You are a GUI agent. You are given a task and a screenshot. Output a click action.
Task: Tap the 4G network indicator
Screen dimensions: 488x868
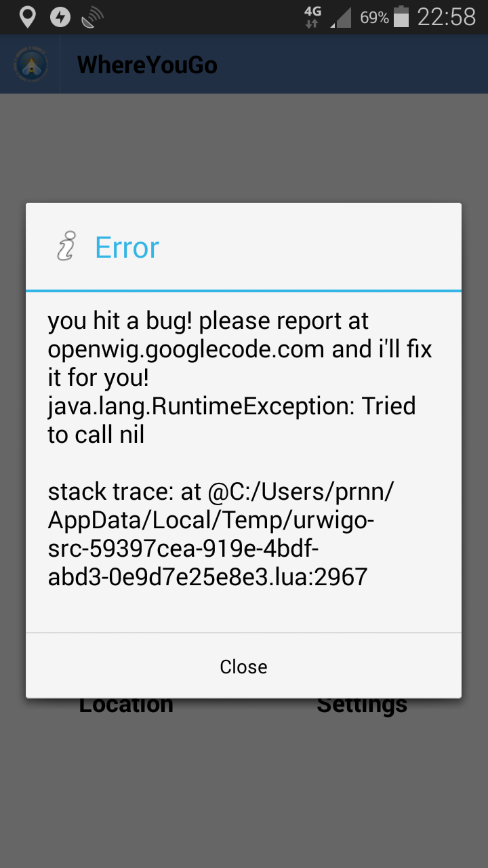(312, 17)
